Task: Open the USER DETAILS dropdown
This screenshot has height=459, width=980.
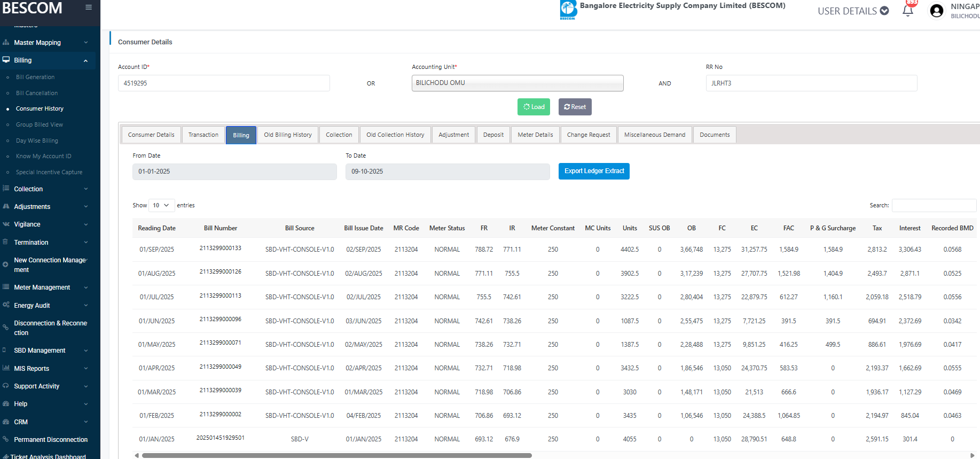Action: pyautogui.click(x=853, y=11)
